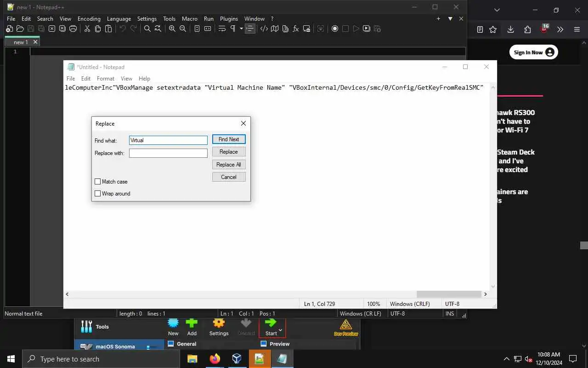Expand browser tab list chevron
Screen dimensions: 588x368
tap(497, 10)
